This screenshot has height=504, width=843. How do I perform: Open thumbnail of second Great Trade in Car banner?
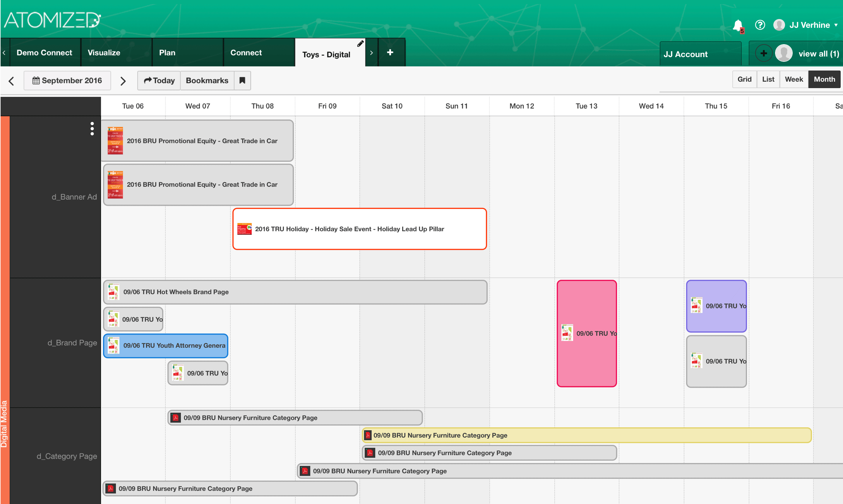coord(115,184)
